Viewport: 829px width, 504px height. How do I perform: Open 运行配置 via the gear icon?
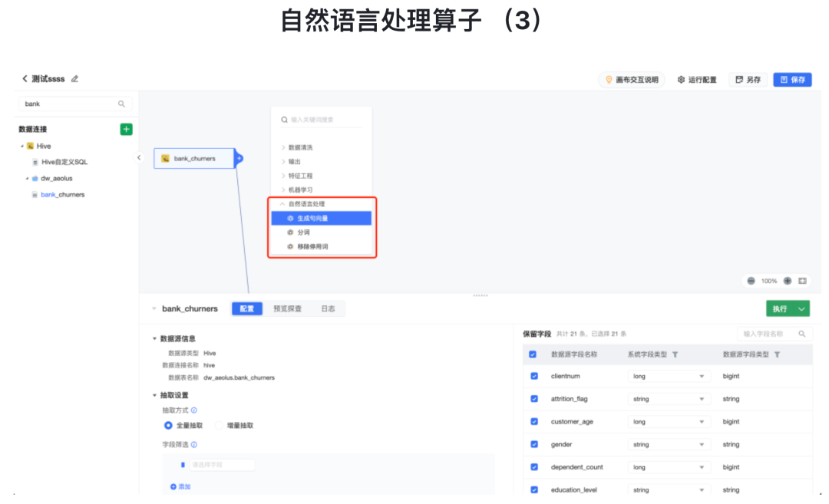696,79
